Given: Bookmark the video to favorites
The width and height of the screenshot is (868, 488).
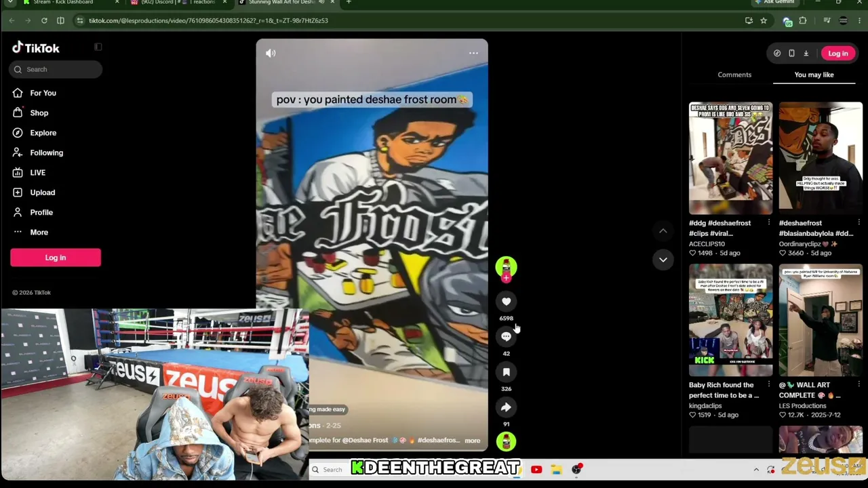Looking at the screenshot, I should coord(506,372).
